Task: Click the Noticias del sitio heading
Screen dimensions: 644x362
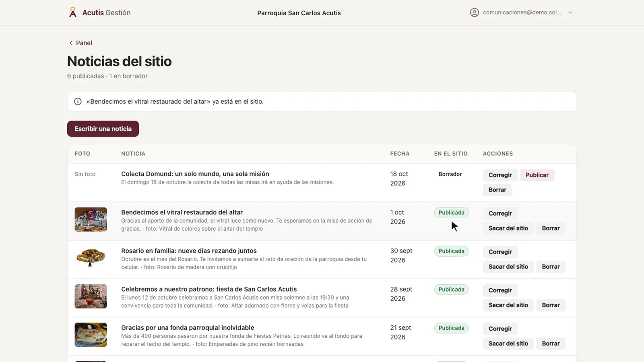Action: pos(120,61)
